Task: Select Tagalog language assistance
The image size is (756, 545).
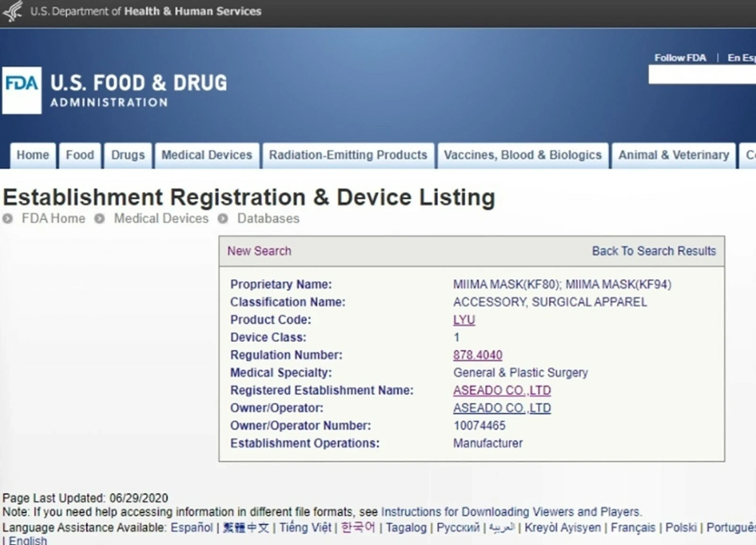Action: coord(406,528)
